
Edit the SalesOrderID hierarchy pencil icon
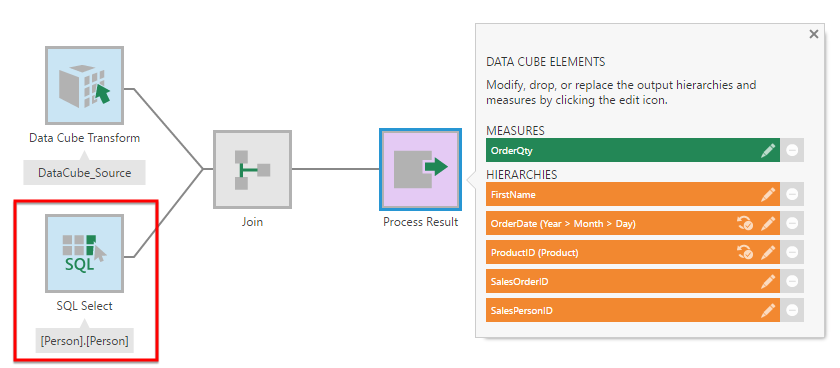[768, 281]
